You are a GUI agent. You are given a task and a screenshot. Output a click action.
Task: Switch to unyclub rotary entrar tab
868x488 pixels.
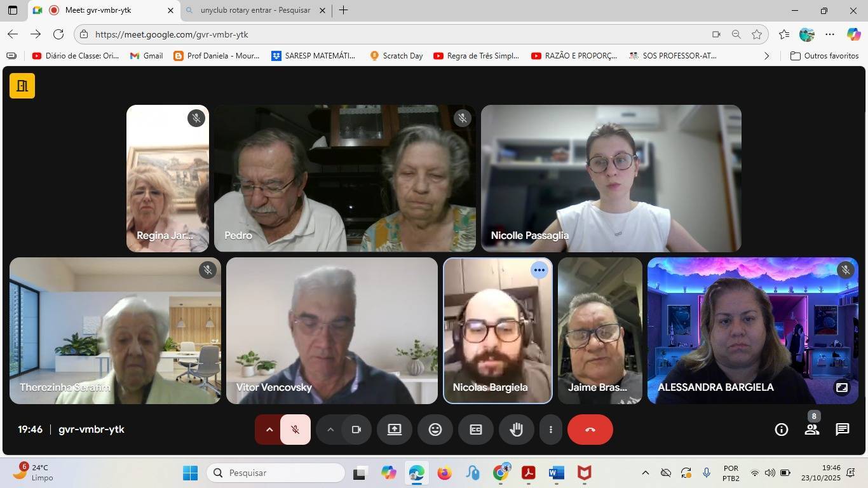click(x=255, y=10)
